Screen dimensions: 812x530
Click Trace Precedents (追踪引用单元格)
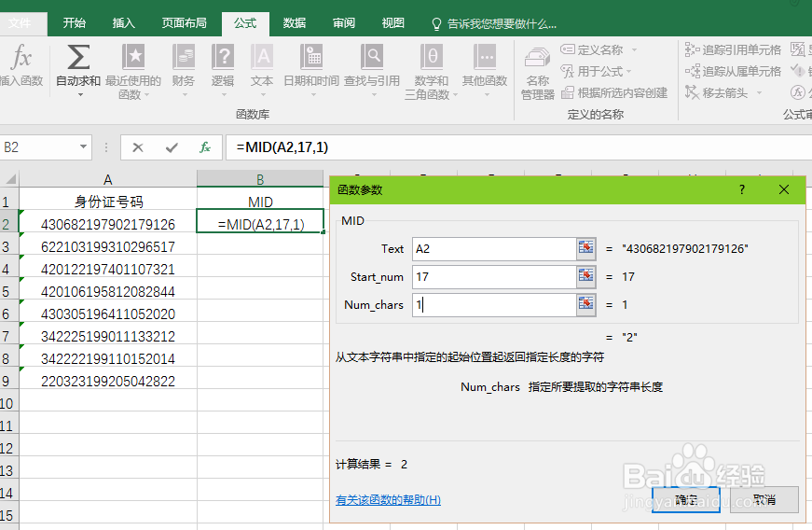pos(733,49)
